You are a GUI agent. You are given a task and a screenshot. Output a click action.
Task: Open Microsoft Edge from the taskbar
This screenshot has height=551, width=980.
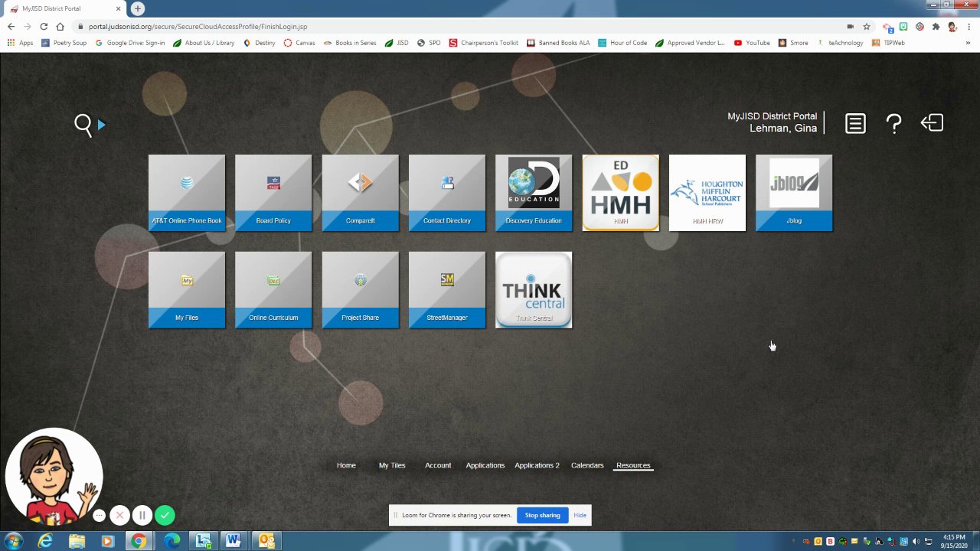coord(171,541)
